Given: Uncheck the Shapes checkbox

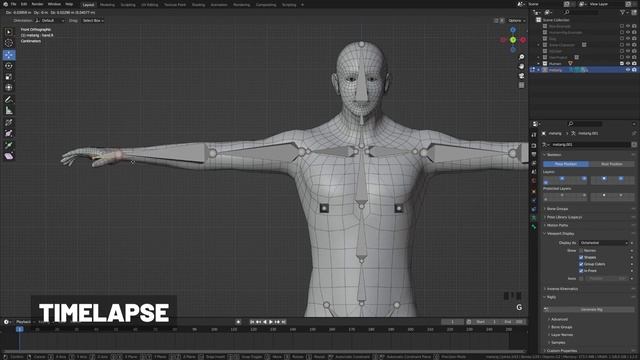Looking at the screenshot, I should coord(581,258).
